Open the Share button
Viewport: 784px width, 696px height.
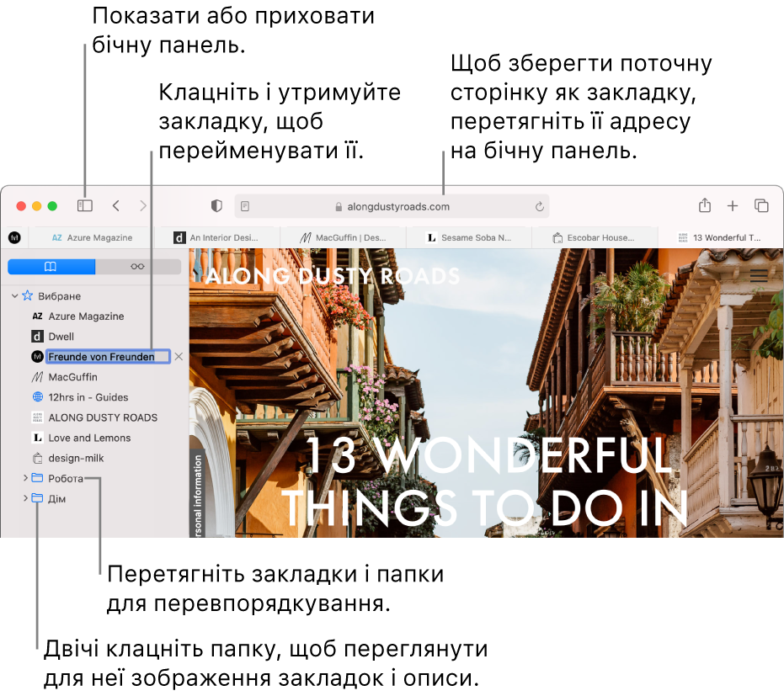[x=705, y=205]
